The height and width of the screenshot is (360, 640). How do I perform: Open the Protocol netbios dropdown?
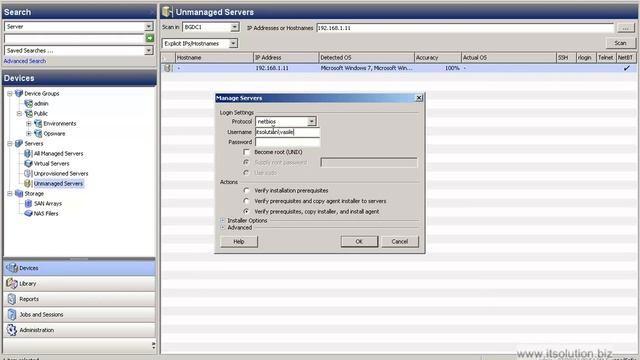[311, 122]
